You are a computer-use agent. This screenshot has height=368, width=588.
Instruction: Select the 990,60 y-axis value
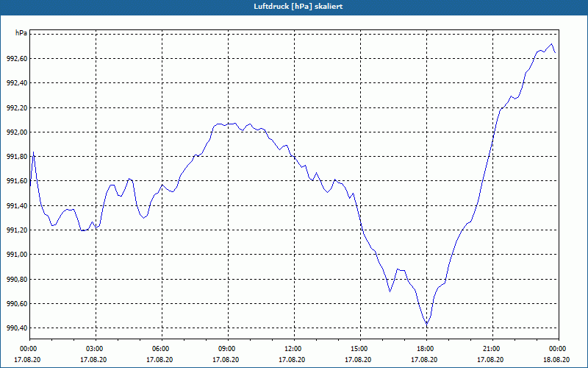16,304
